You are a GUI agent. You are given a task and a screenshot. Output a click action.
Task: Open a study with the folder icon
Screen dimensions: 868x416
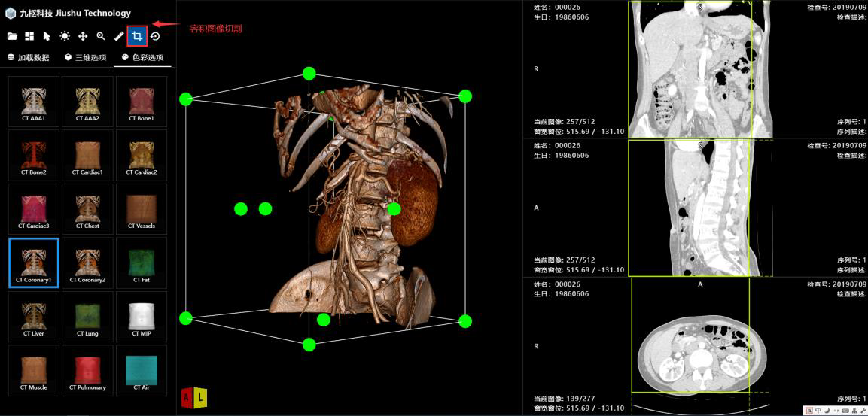point(12,37)
